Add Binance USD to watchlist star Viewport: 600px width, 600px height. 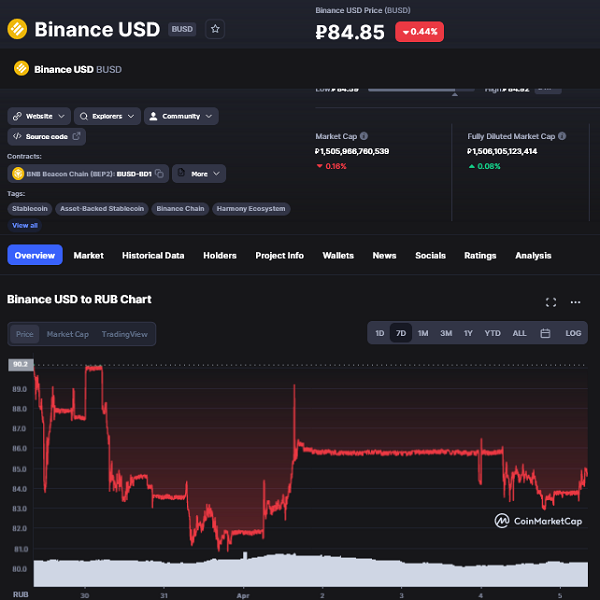(215, 29)
